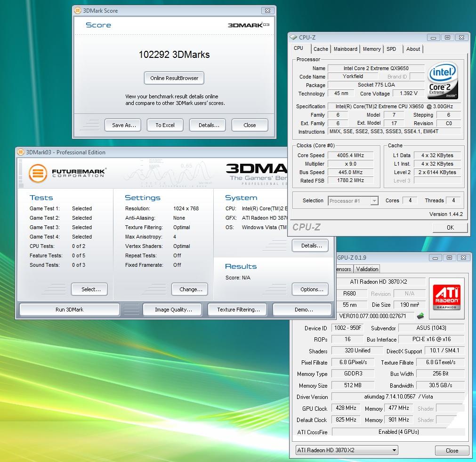Click the 3DMark03 Professional Edition title bar icon
The height and width of the screenshot is (462, 476).
click(21, 152)
